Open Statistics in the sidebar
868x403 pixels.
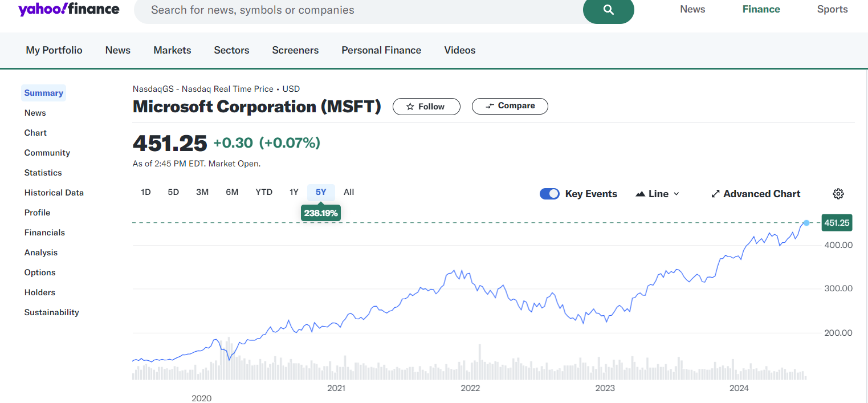43,173
